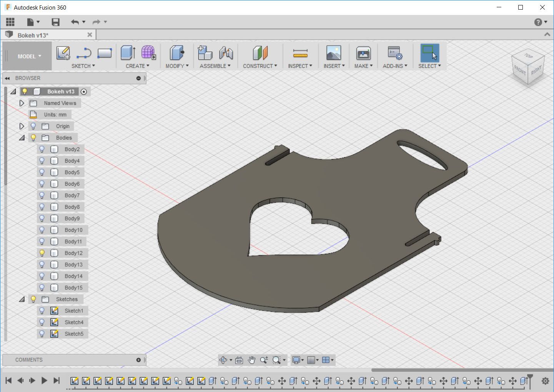Screen dimensions: 554x392
Task: Show Body2 via its lightbulb icon
Action: tap(42, 149)
